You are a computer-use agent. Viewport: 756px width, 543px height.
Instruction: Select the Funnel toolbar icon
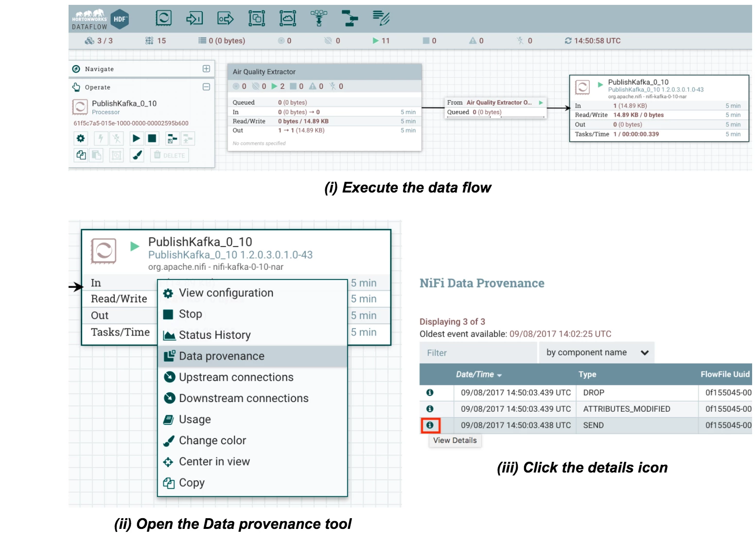[319, 18]
